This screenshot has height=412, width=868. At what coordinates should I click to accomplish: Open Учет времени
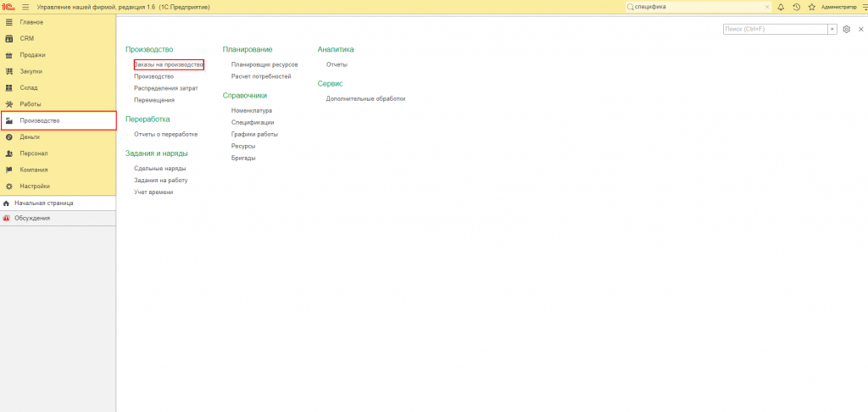tap(154, 192)
